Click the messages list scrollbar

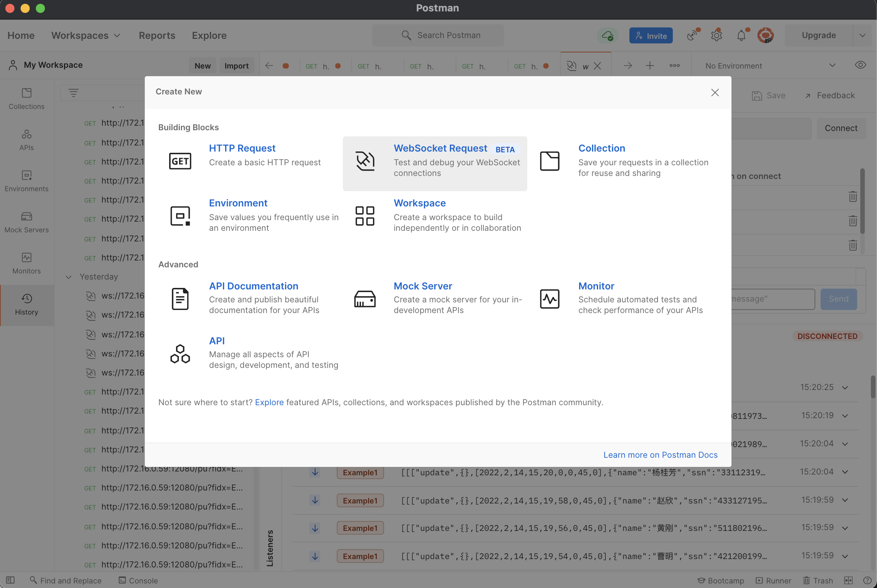pyautogui.click(x=873, y=387)
